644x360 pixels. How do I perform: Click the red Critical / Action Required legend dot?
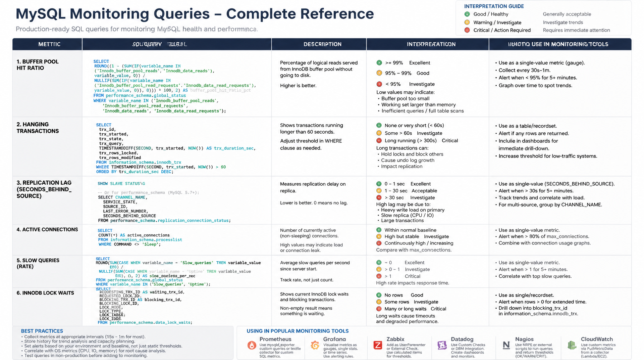[x=467, y=30]
